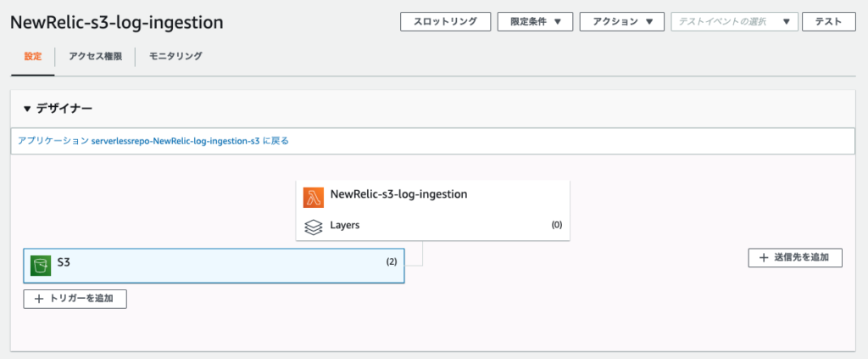
Task: Click the orange Lambda function icon
Action: point(314,198)
